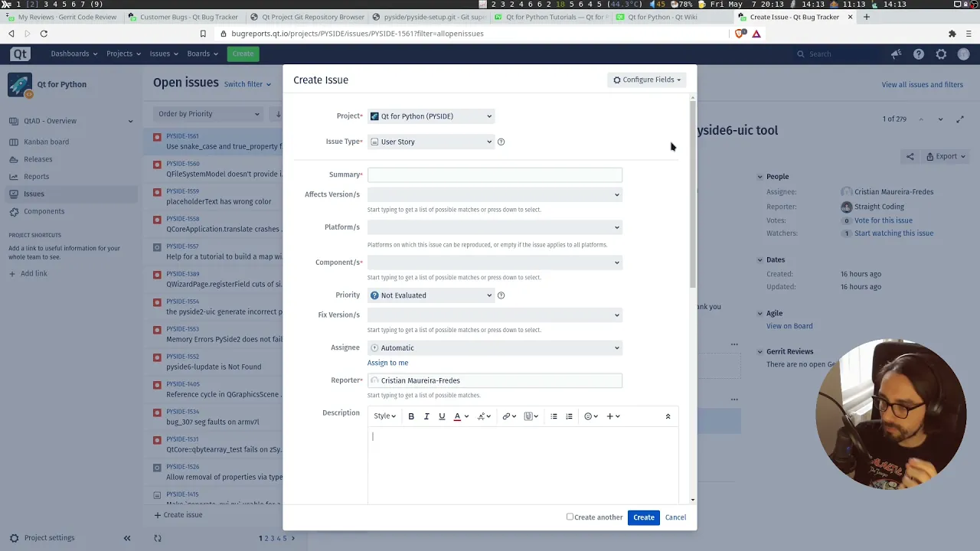
Task: Open the Affects Version/s dropdown
Action: point(495,194)
